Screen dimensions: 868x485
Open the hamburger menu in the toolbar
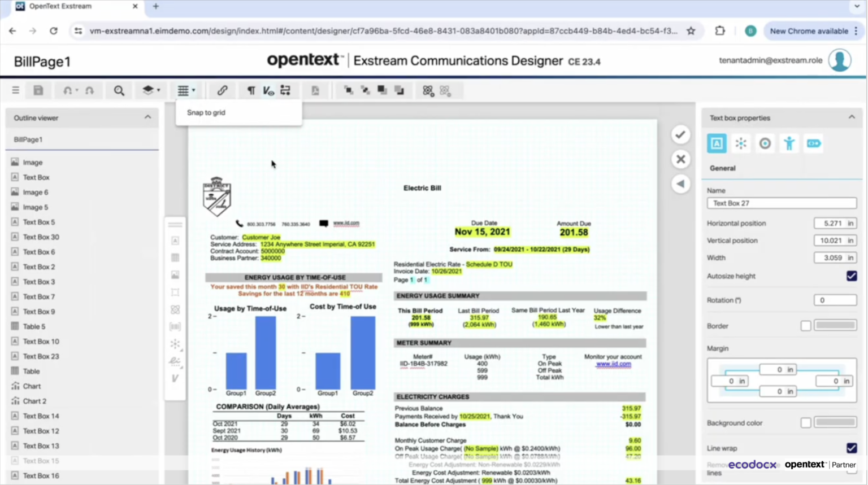[15, 90]
